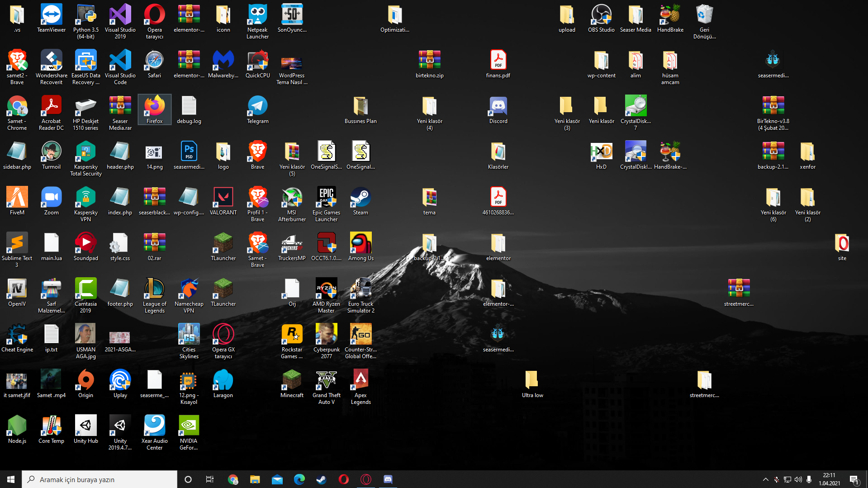Open File Explorer from the taskbar
This screenshot has width=868, height=488.
[255, 479]
